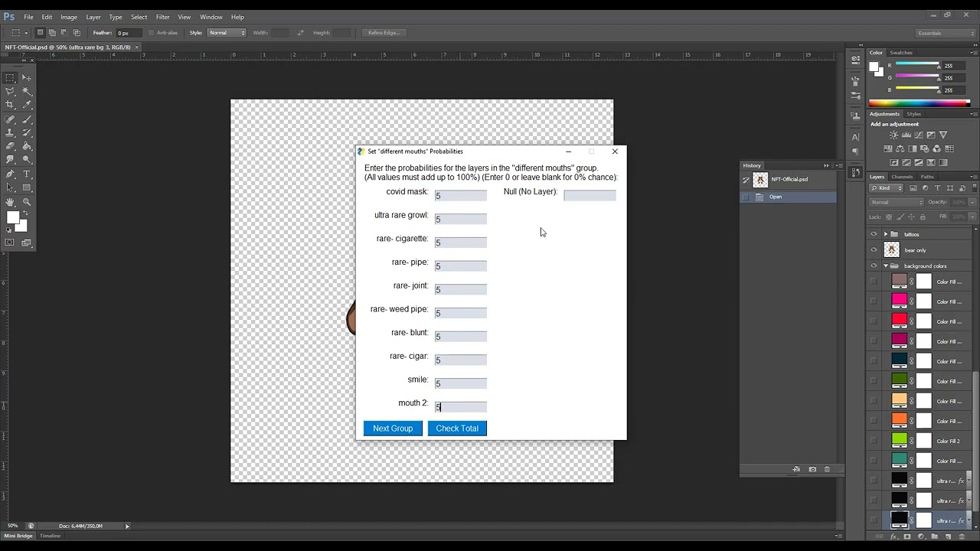Select the Brush tool
Viewport: 980px width, 551px height.
pyautogui.click(x=27, y=119)
